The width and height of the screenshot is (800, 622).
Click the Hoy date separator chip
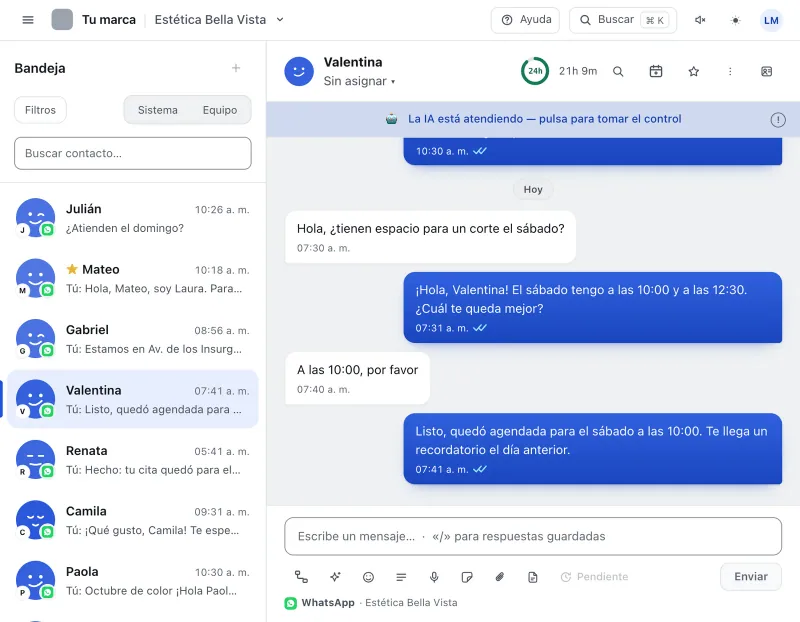533,189
